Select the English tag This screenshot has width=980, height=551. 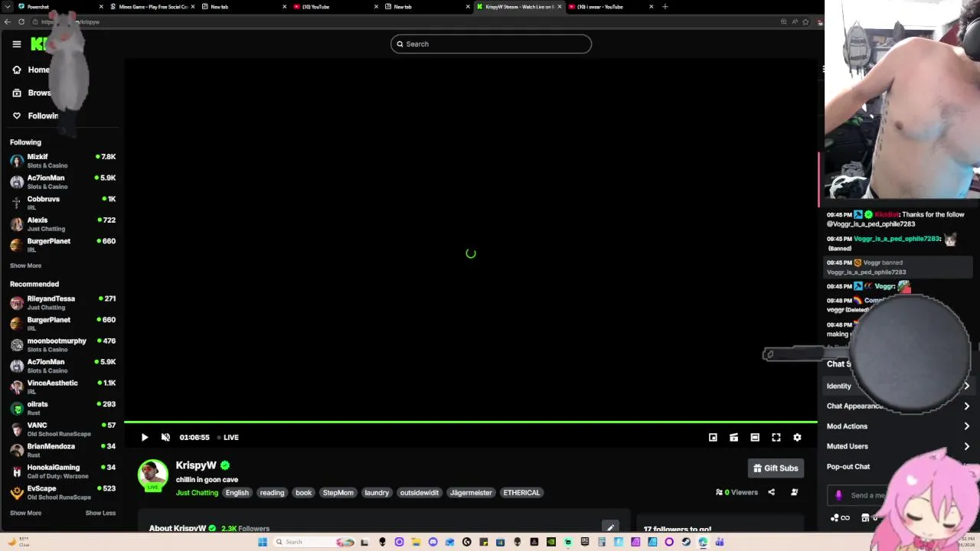[x=237, y=493]
